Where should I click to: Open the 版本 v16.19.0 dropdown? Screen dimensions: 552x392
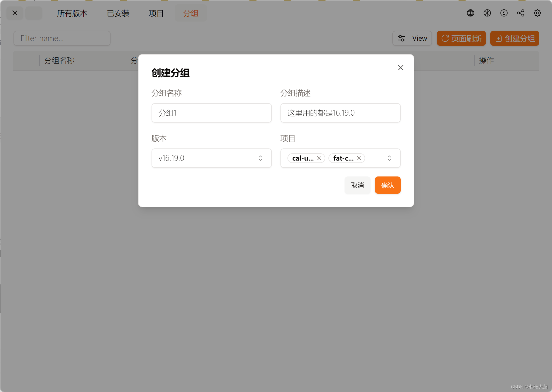(211, 158)
